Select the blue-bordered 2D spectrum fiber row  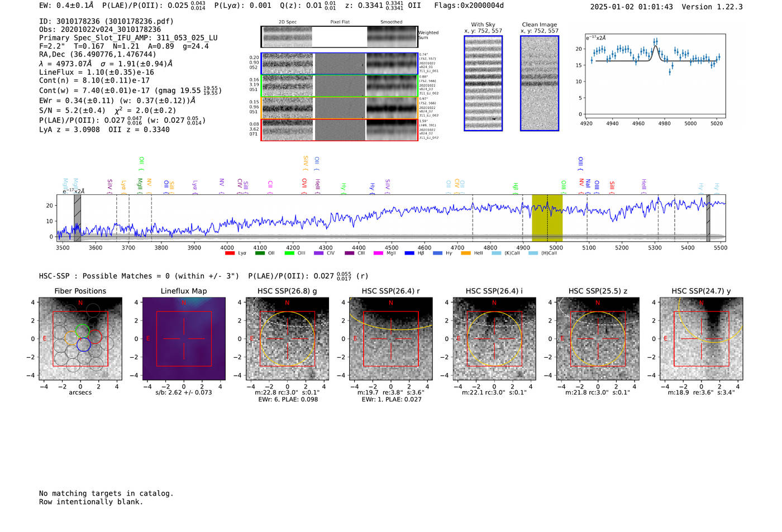pyautogui.click(x=339, y=64)
